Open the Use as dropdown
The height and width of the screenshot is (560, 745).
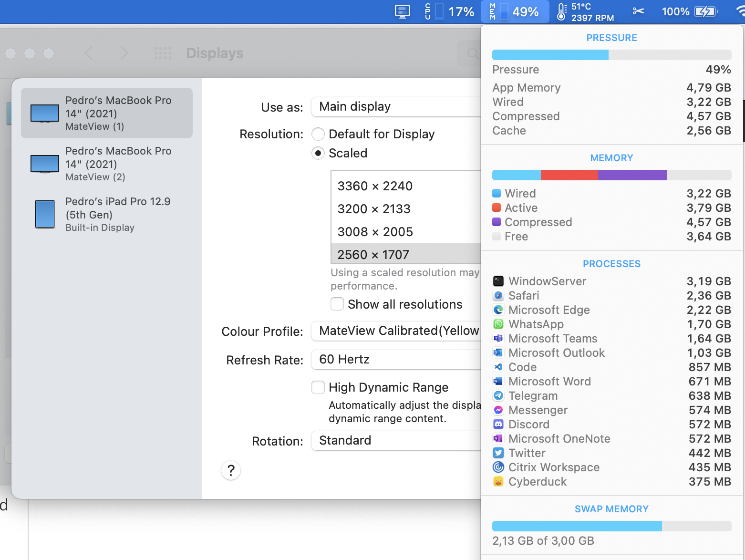pos(396,107)
